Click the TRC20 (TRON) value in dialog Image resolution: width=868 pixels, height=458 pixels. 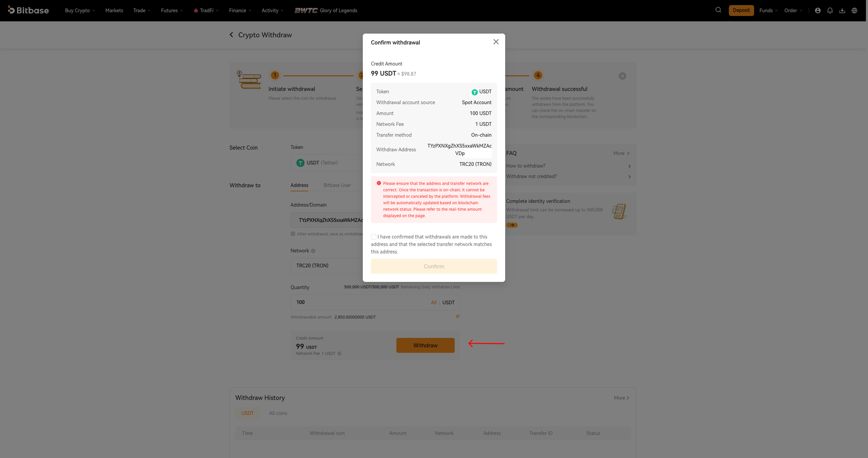point(475,164)
